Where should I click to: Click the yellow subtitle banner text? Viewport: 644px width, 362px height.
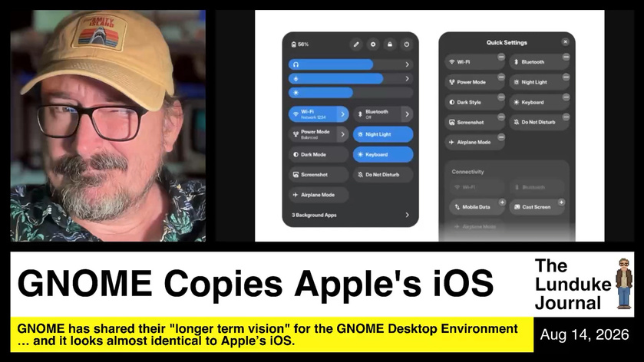pyautogui.click(x=267, y=334)
